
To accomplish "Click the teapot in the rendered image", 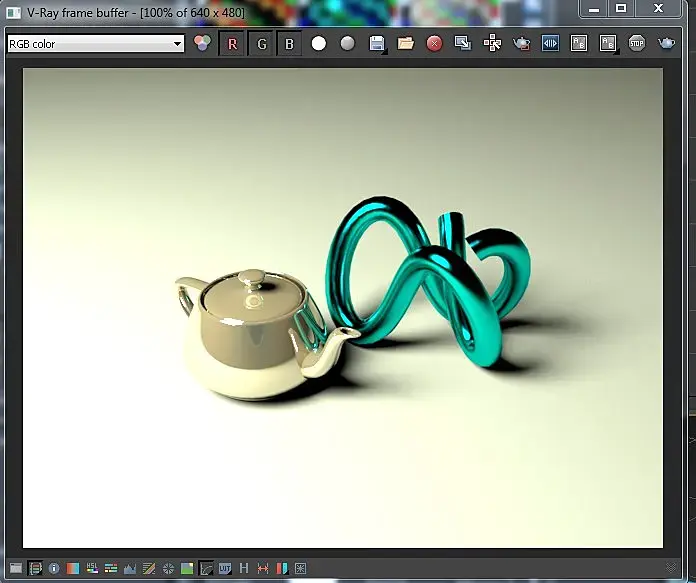I will pos(262,333).
